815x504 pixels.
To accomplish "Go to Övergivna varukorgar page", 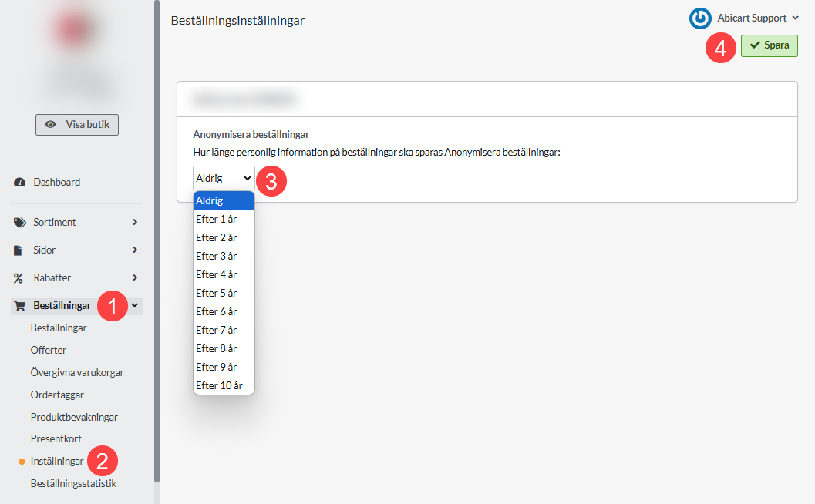I will coord(77,372).
